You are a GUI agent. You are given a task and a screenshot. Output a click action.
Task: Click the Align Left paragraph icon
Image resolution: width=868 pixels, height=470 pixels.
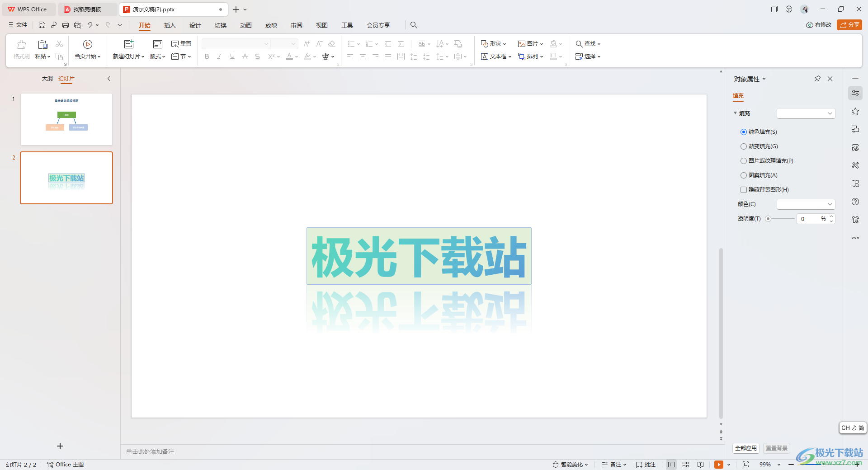click(x=350, y=56)
